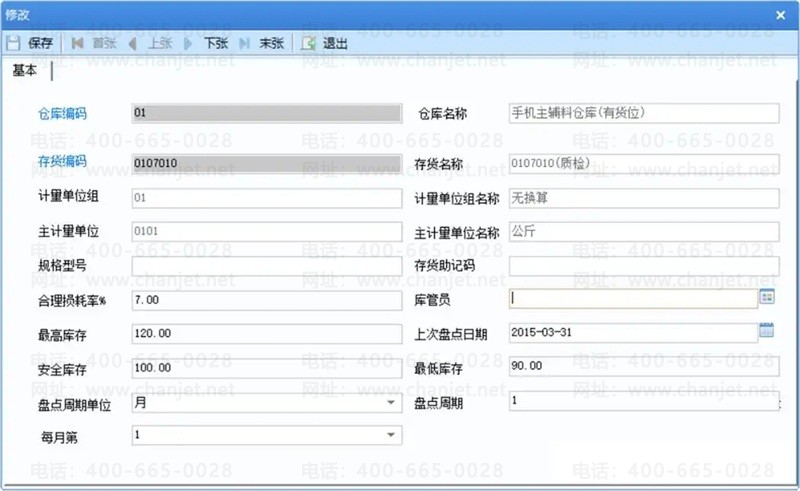Click the last record (末张) arrow icon
The height and width of the screenshot is (491, 800).
pyautogui.click(x=244, y=43)
